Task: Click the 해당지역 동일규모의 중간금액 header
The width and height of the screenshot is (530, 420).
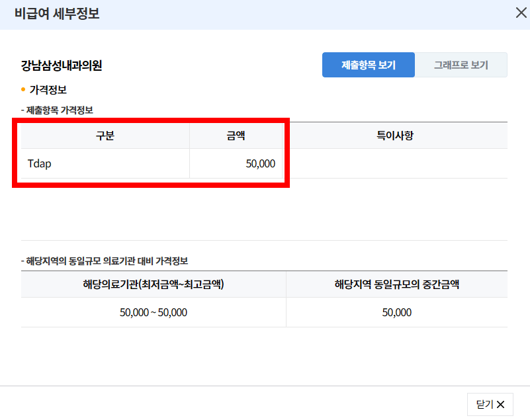Action: click(397, 283)
